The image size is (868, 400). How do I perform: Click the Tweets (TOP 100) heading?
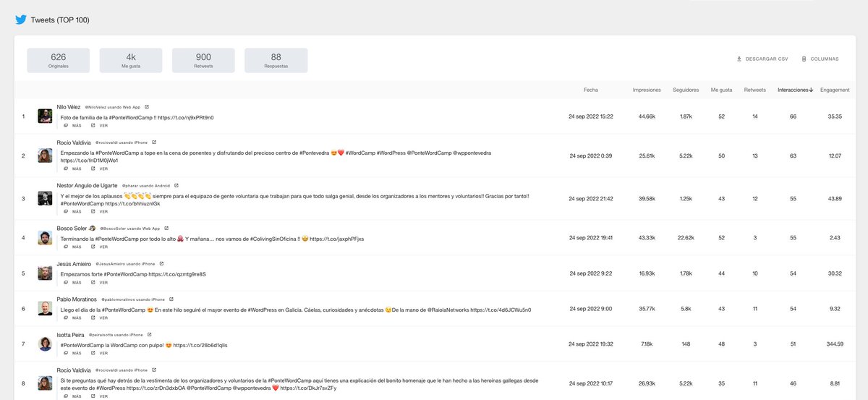pos(61,20)
